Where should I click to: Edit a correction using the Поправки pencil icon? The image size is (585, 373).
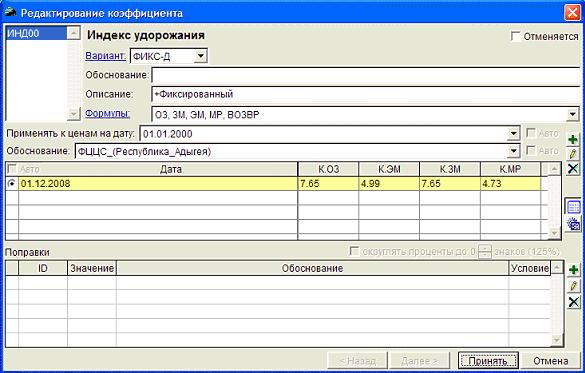[x=573, y=286]
